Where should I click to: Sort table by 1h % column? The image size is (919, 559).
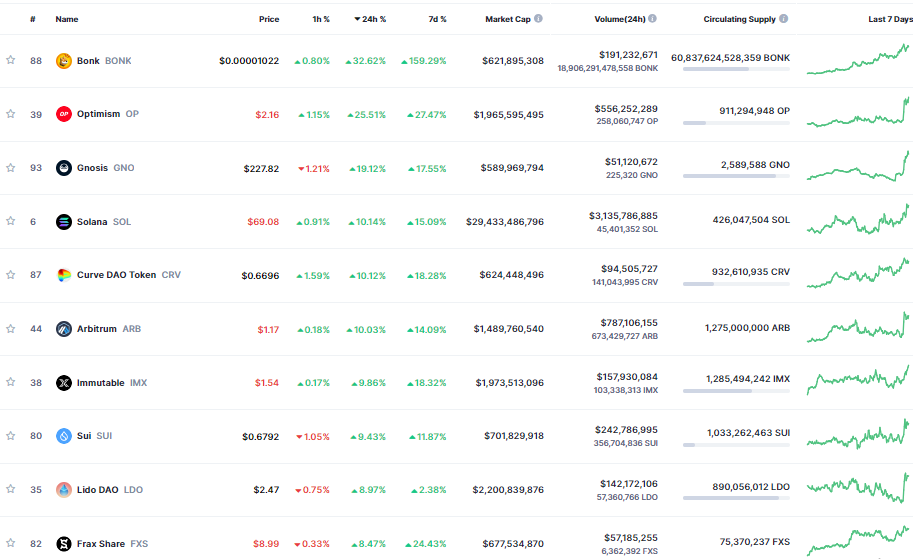coord(321,19)
